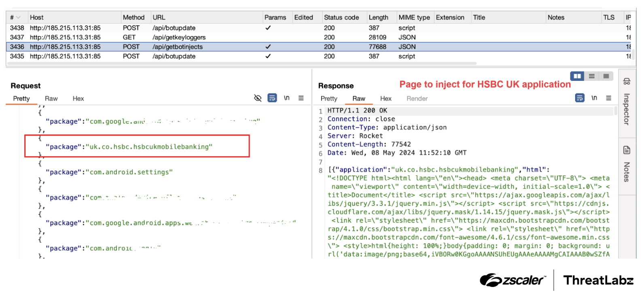The height and width of the screenshot is (297, 644).
Task: Click the history table horizontal scrollbar
Action: tap(243, 63)
